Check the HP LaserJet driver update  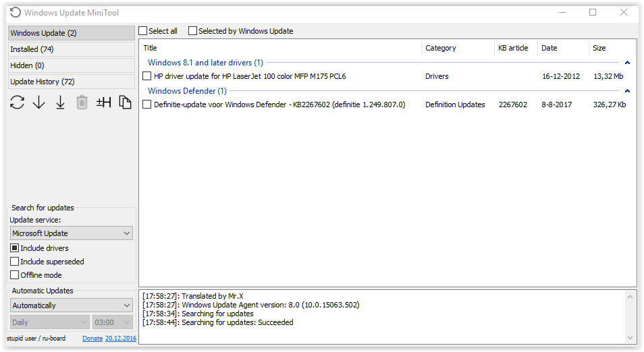147,77
